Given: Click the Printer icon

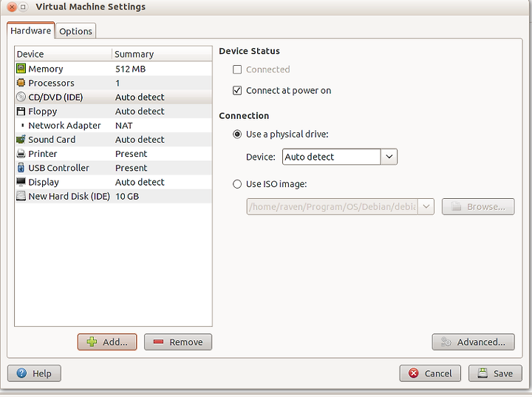Looking at the screenshot, I should point(21,154).
